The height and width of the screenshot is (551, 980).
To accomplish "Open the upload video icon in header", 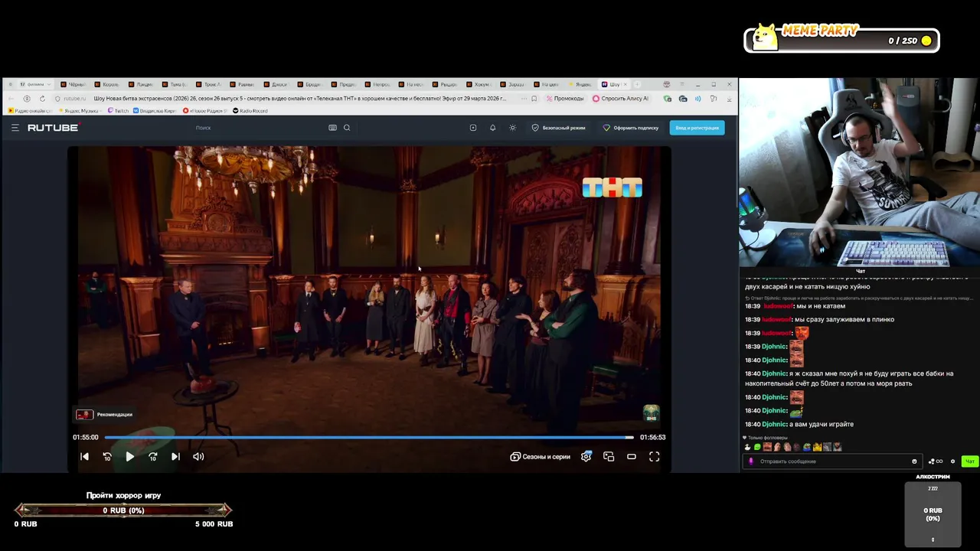I will (x=473, y=128).
